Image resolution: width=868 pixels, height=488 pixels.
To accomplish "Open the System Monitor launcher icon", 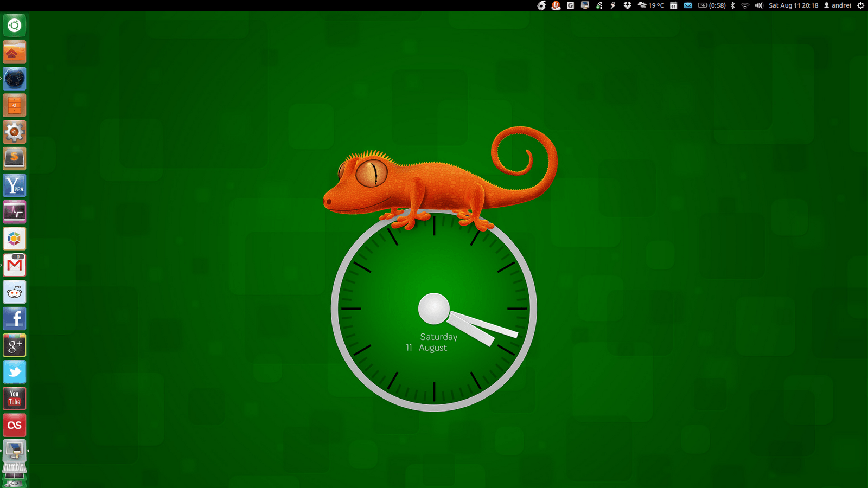I will coord(14,211).
